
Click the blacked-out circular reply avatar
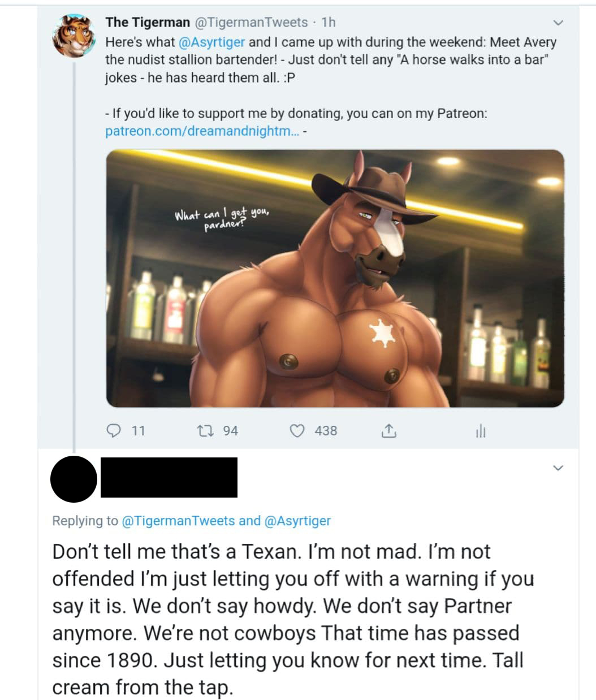pyautogui.click(x=74, y=479)
